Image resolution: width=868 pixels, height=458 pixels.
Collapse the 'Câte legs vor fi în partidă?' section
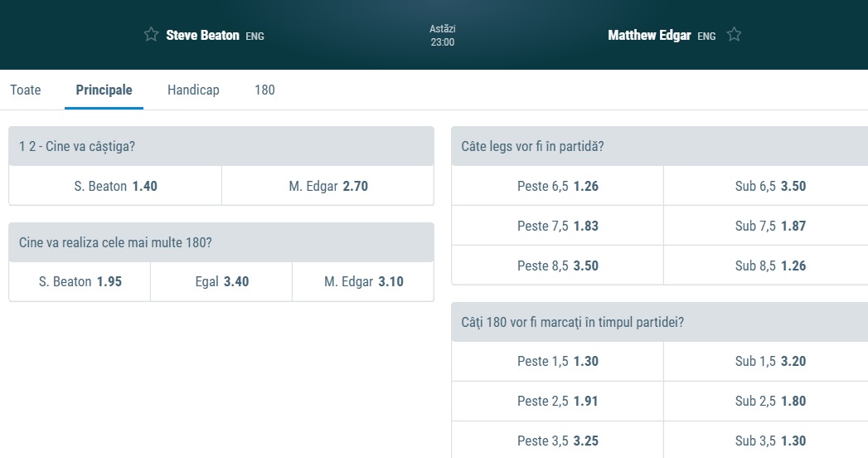point(659,146)
